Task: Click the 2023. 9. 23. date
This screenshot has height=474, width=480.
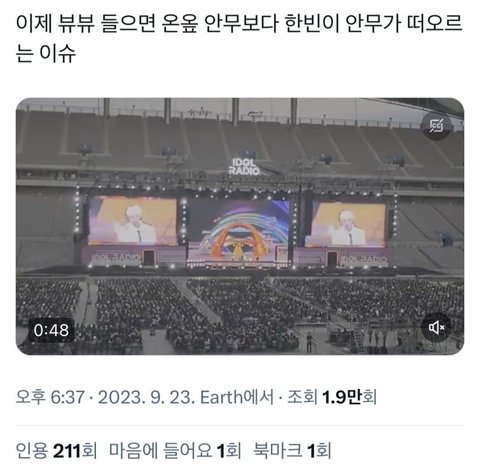Action: [x=146, y=397]
